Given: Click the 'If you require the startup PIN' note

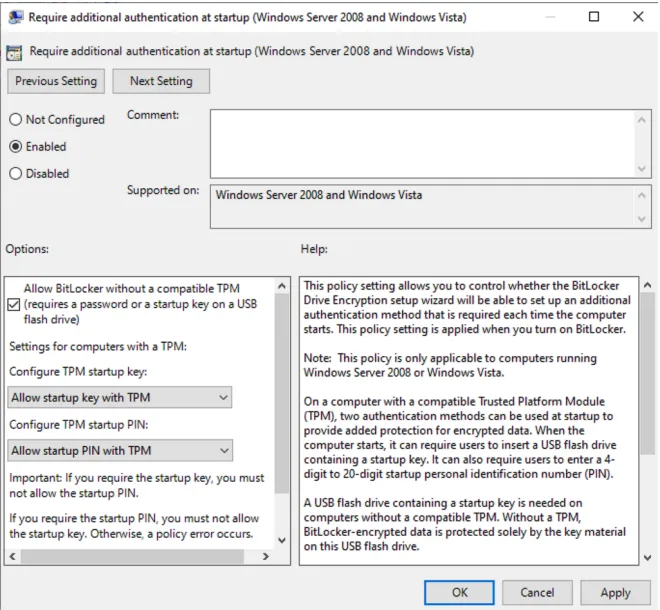Looking at the screenshot, I should 134,526.
